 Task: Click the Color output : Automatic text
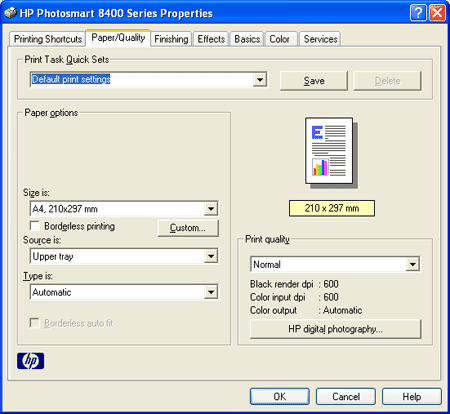tap(306, 310)
